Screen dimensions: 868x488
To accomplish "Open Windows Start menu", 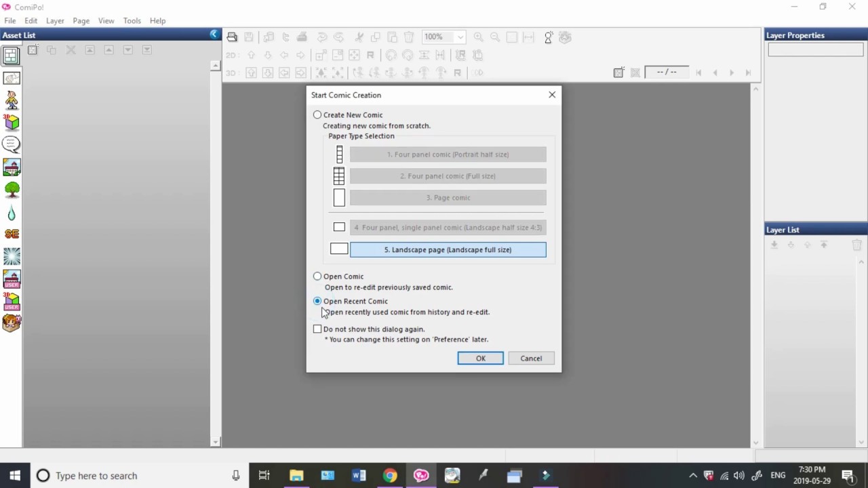I will [15, 476].
